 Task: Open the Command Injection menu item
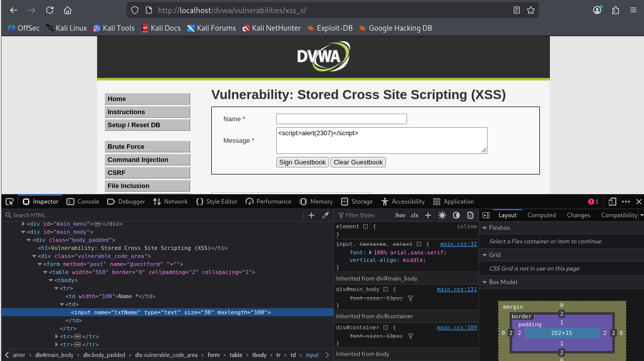(x=147, y=160)
